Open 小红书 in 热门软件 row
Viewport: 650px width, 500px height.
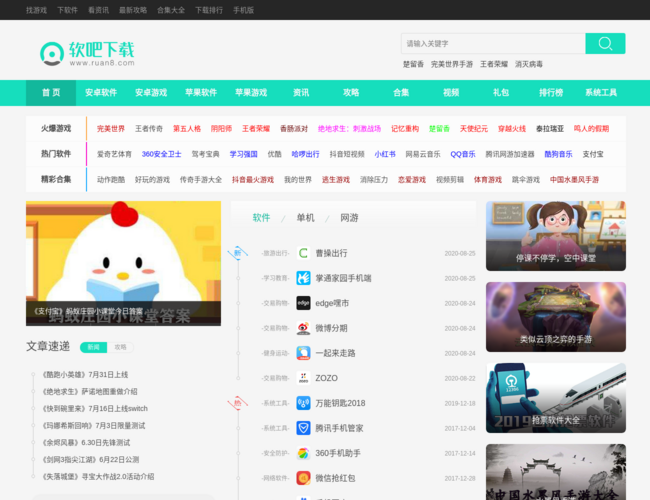pos(385,154)
